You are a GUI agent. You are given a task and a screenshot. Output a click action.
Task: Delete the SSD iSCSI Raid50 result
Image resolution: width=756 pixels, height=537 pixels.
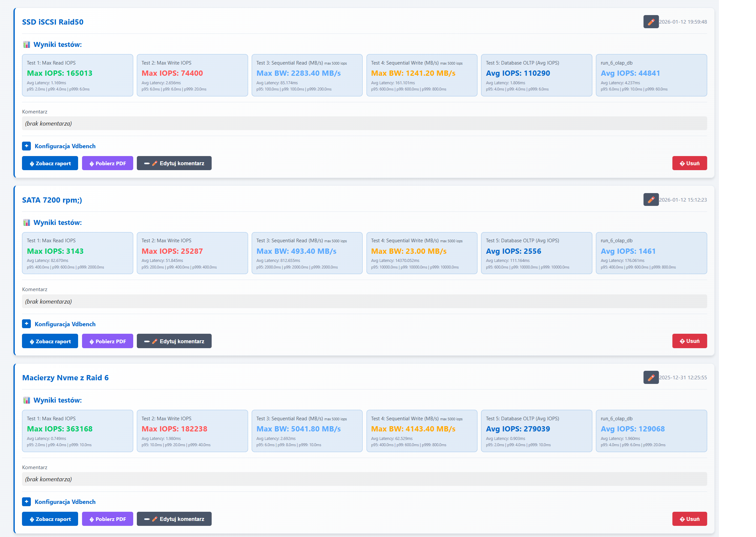click(x=689, y=163)
